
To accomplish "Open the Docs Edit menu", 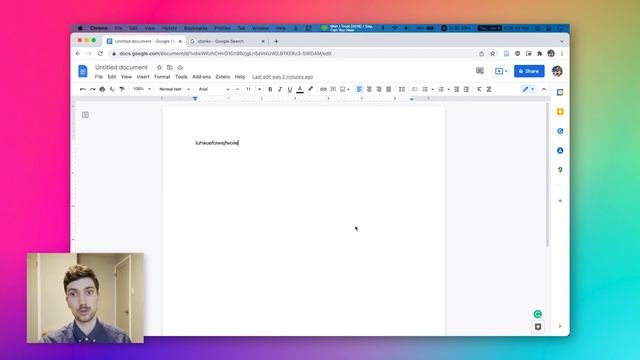I will [x=112, y=77].
